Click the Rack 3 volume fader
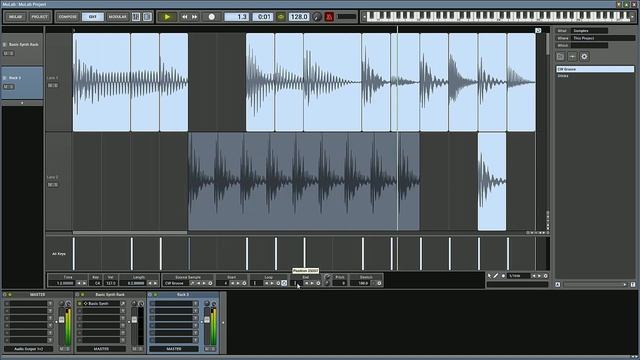Viewport: 640px width, 360px height. coord(207,320)
